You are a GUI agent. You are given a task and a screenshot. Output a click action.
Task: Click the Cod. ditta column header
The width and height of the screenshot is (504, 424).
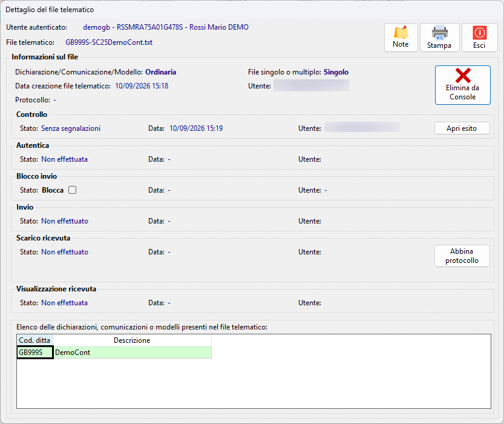click(x=34, y=340)
